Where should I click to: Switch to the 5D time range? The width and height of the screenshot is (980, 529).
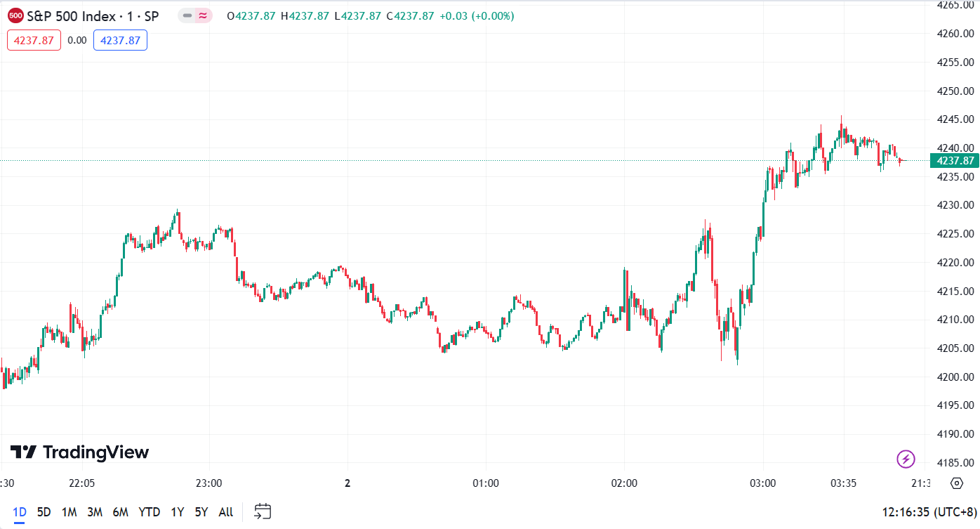[x=44, y=512]
